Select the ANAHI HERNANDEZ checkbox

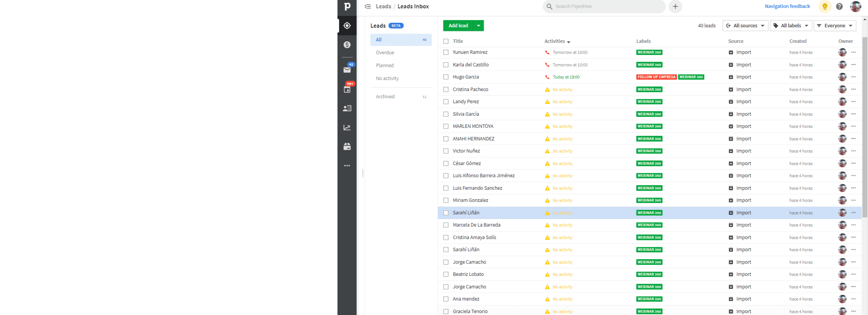click(x=446, y=139)
